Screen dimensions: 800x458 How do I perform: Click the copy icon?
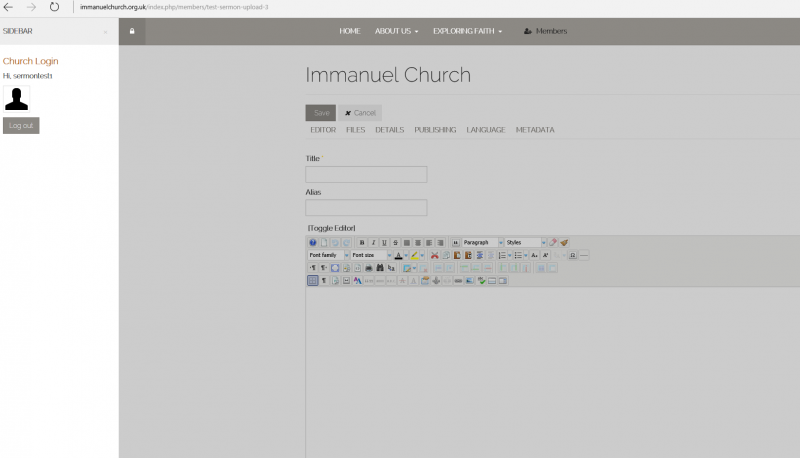pyautogui.click(x=446, y=255)
